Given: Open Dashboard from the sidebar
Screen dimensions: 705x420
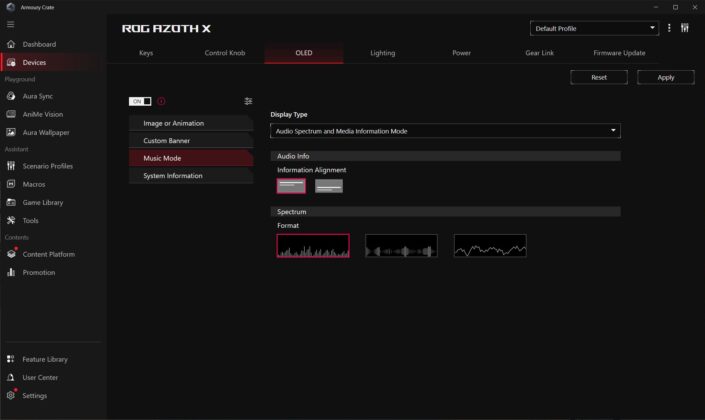Looking at the screenshot, I should click(40, 44).
